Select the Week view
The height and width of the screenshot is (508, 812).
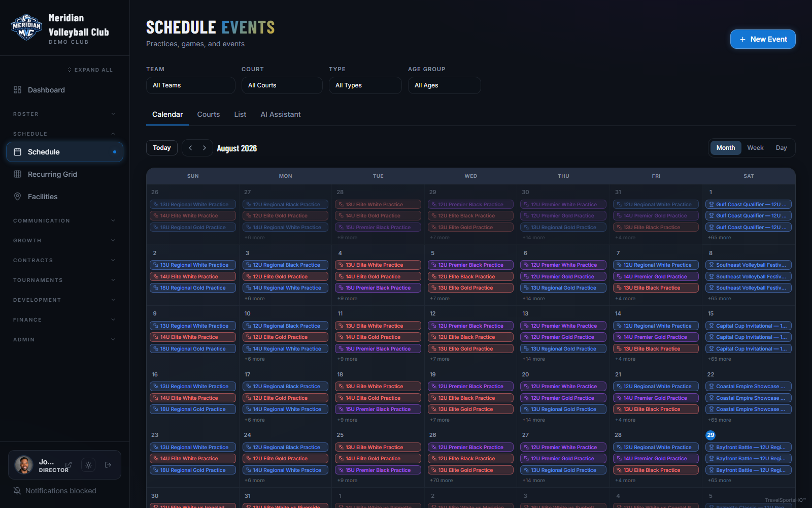(755, 148)
